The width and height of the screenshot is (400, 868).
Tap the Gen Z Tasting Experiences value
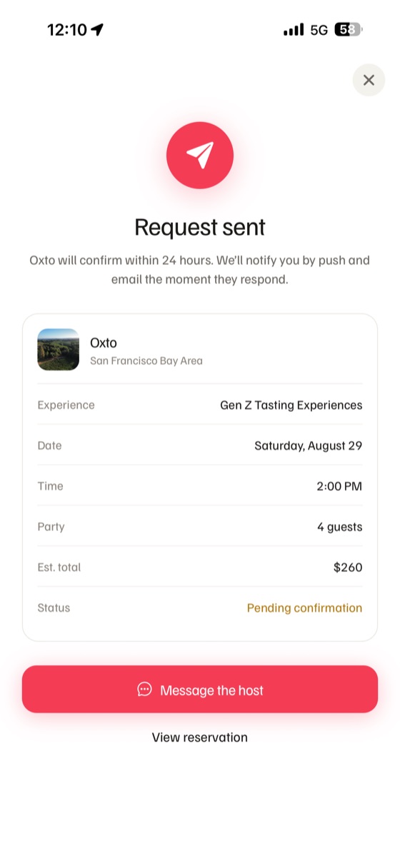click(x=291, y=405)
